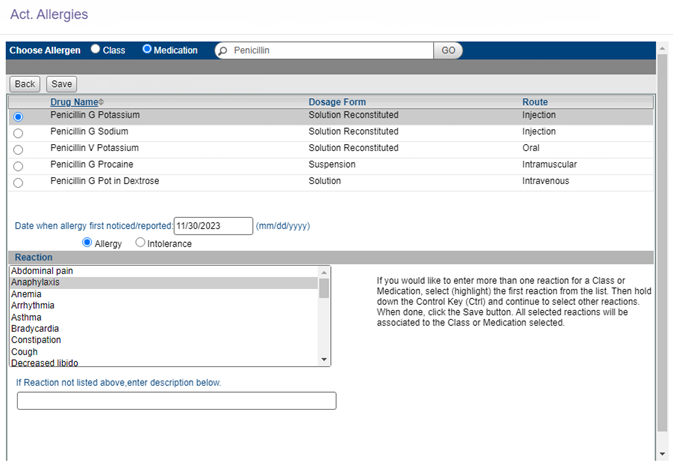
Task: Select the Class allergen radio button
Action: (96, 49)
